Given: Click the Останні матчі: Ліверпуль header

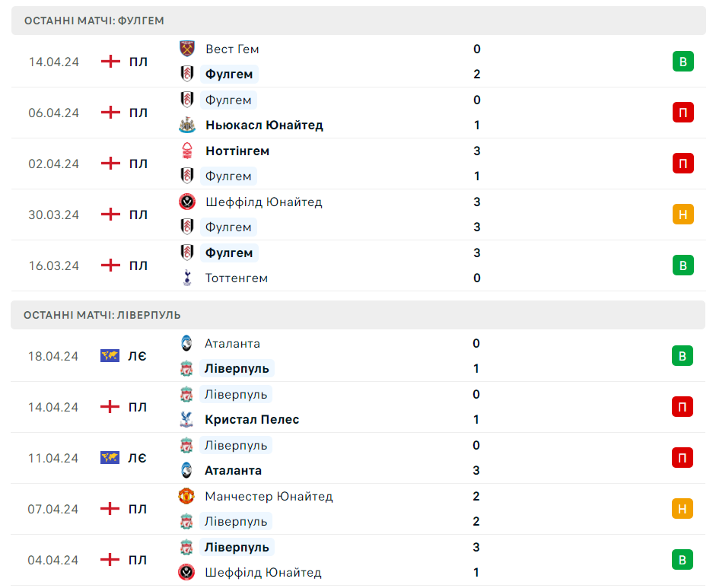Looking at the screenshot, I should point(358,315).
